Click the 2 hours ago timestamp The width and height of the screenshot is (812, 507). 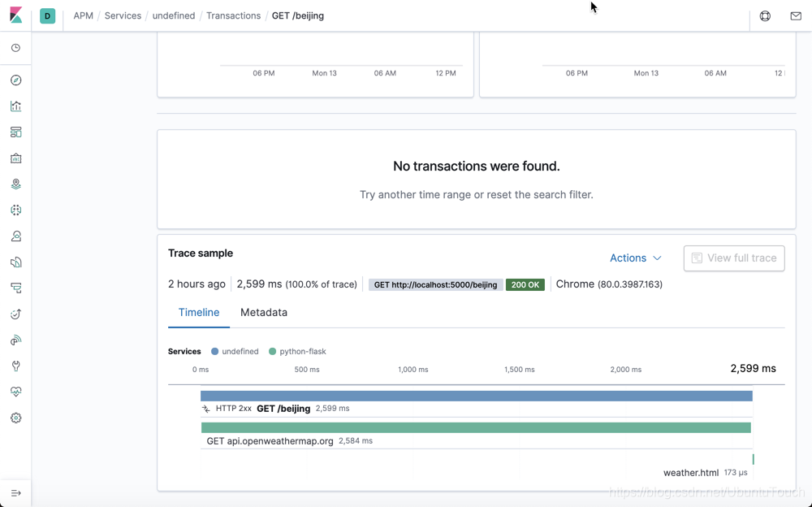click(197, 284)
